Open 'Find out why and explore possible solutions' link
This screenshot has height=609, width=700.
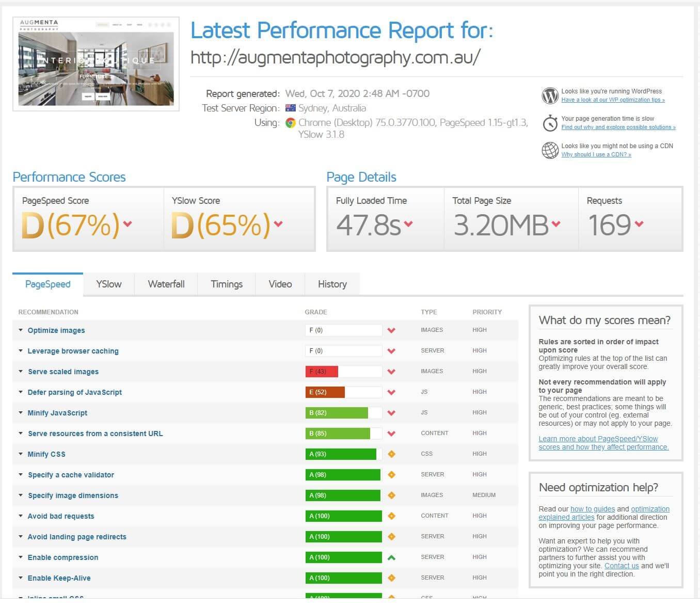tap(618, 127)
